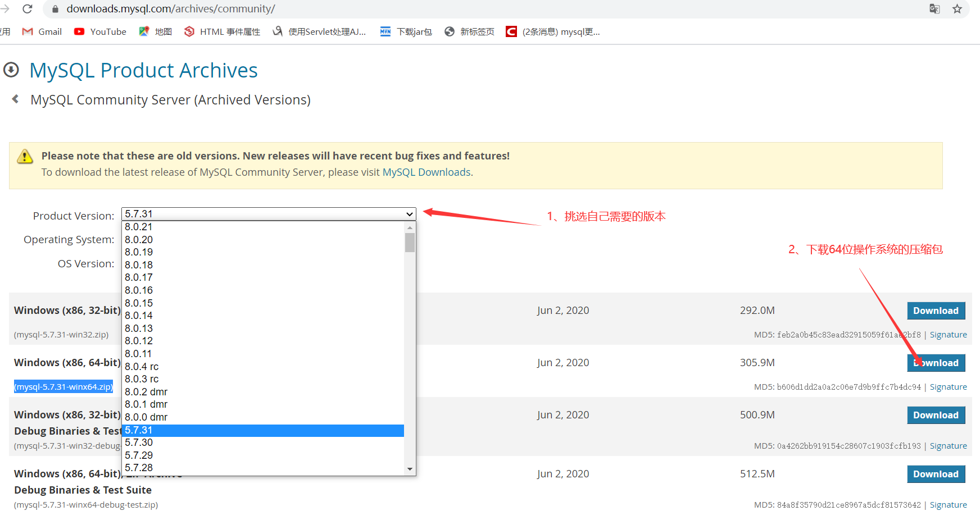
Task: Click the version list scroll-down arrow
Action: click(x=410, y=469)
